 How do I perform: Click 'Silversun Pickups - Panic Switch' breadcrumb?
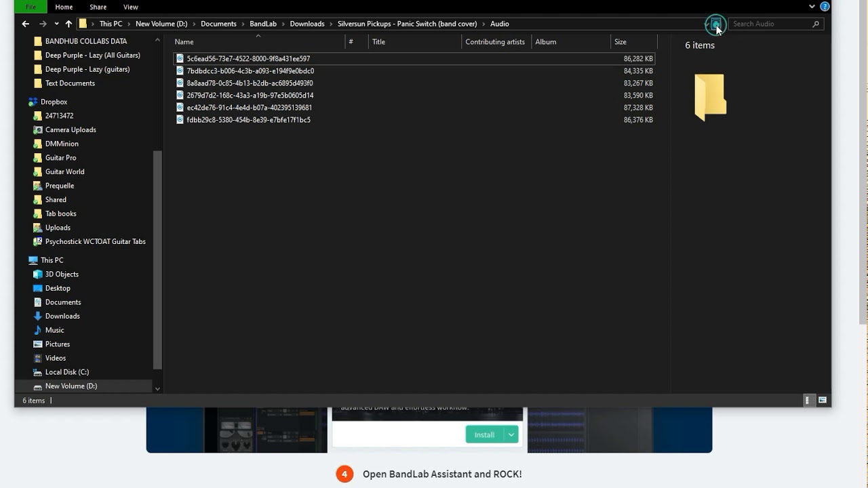pos(408,24)
